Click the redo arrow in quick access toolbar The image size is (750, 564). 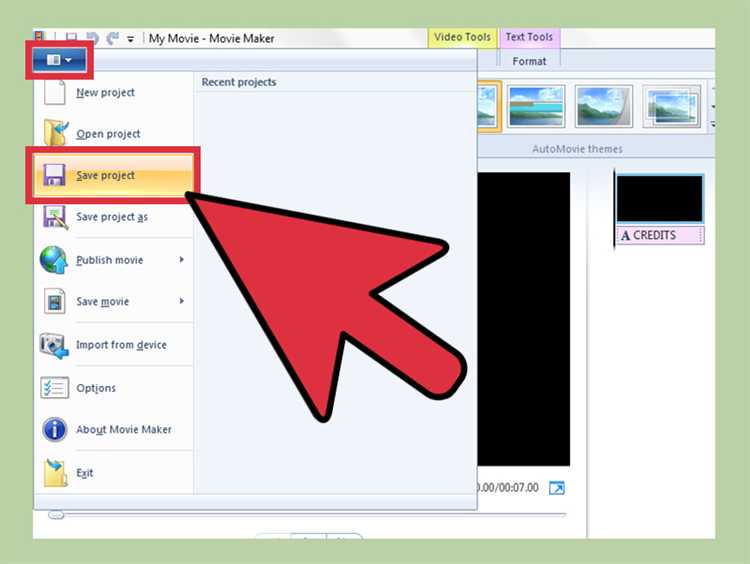click(113, 38)
